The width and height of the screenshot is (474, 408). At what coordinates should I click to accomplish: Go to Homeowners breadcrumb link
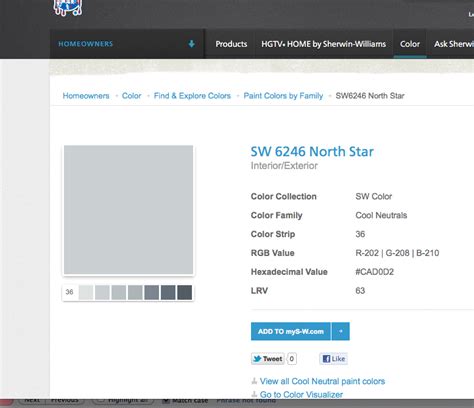86,96
